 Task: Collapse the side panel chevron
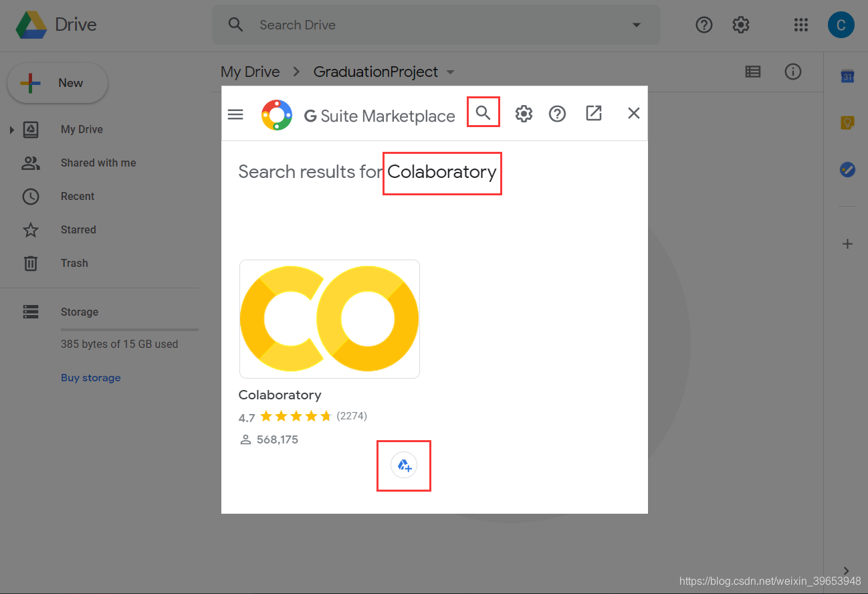847,571
